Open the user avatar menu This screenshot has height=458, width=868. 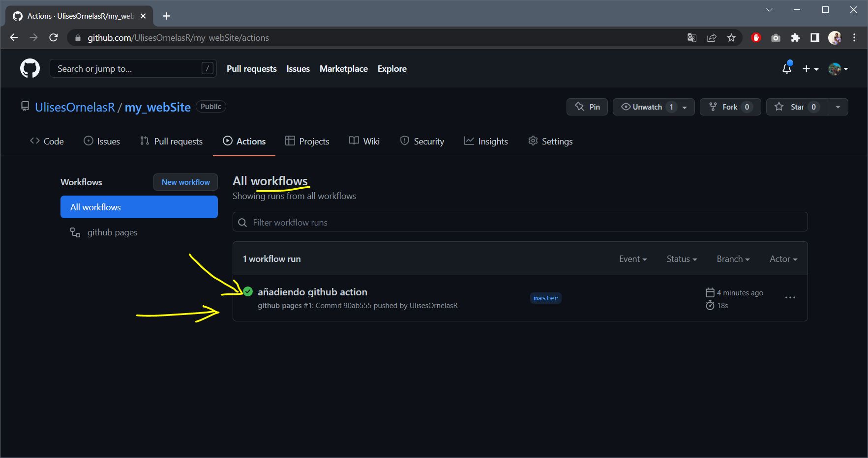pos(838,69)
